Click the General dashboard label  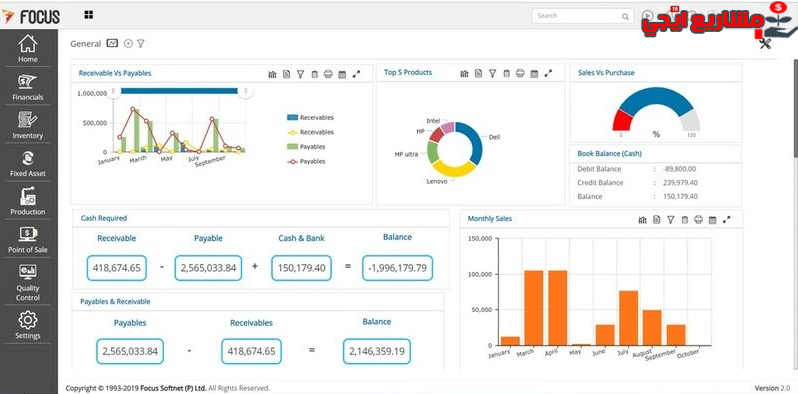(86, 44)
